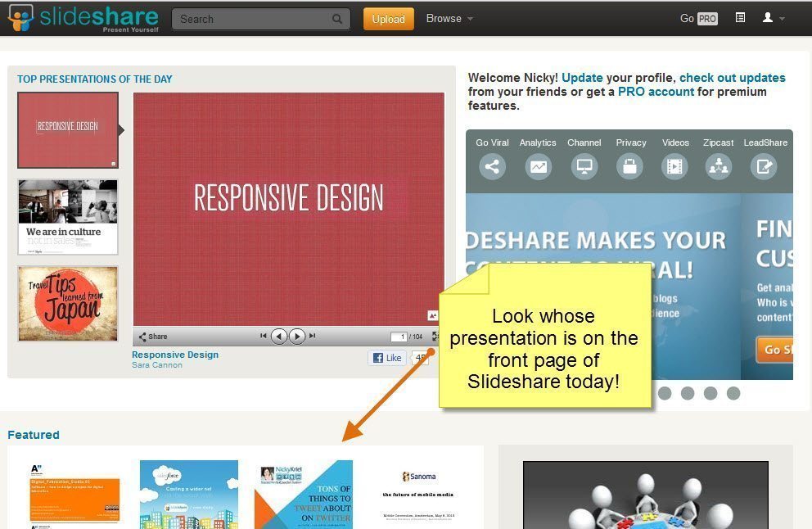
Task: Open Sara Cannon author link
Action: coord(157,365)
